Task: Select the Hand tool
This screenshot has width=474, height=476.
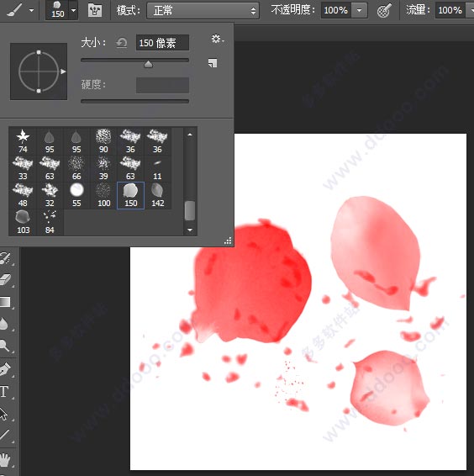Action: (5, 460)
